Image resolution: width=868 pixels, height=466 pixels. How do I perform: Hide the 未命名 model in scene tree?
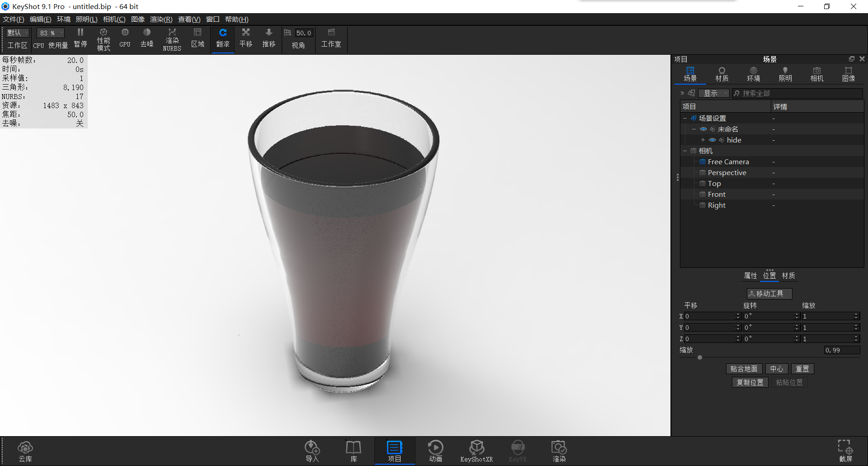(x=703, y=129)
